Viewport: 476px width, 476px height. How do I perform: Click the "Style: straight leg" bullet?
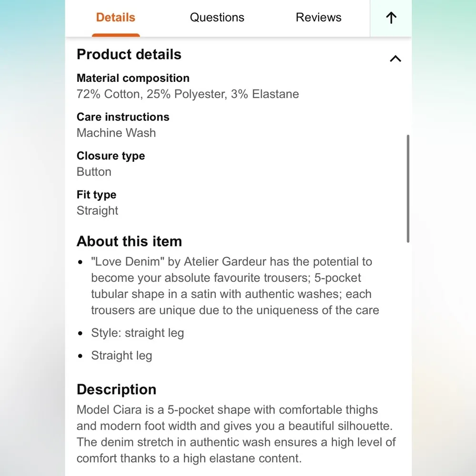click(x=137, y=333)
